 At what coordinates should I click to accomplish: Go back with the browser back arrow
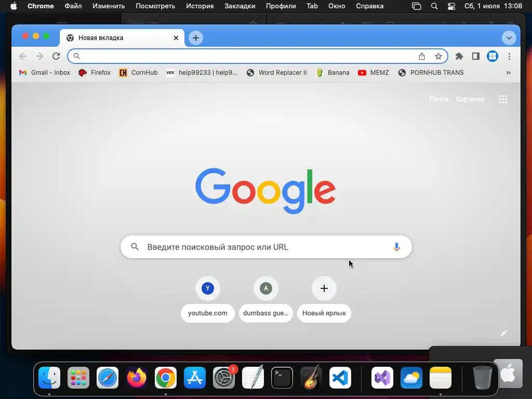pyautogui.click(x=23, y=56)
